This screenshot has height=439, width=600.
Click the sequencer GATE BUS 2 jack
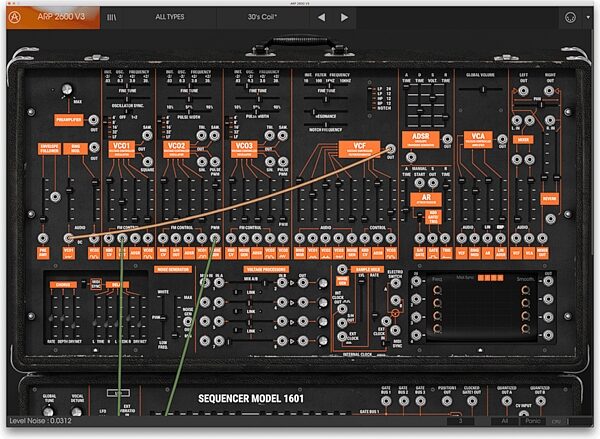(x=404, y=401)
